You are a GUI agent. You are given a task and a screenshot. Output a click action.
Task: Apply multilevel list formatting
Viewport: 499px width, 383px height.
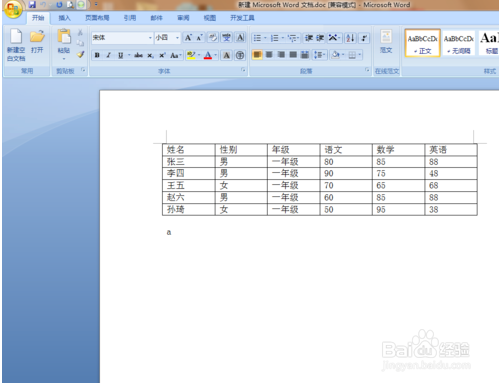pos(292,38)
